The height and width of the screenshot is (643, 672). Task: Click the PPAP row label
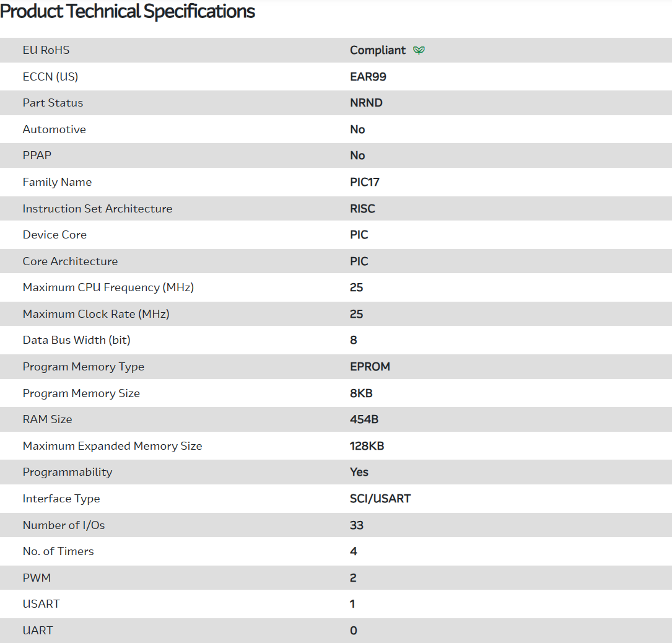(x=37, y=155)
